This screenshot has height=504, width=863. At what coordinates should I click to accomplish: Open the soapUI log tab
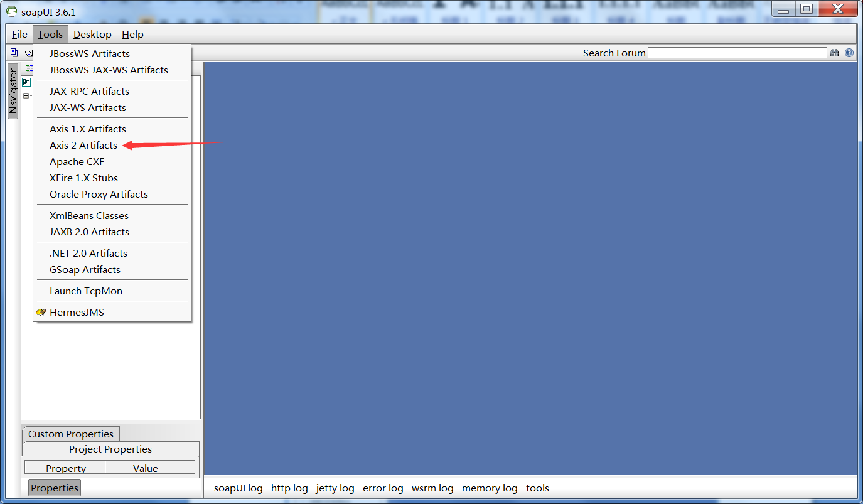click(239, 488)
